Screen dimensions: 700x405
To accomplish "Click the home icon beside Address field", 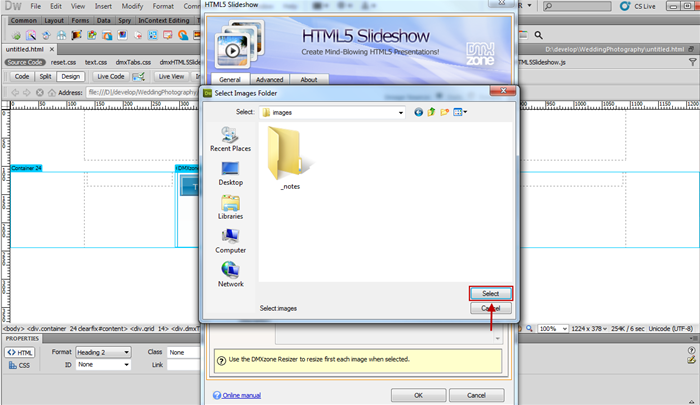I will point(52,92).
